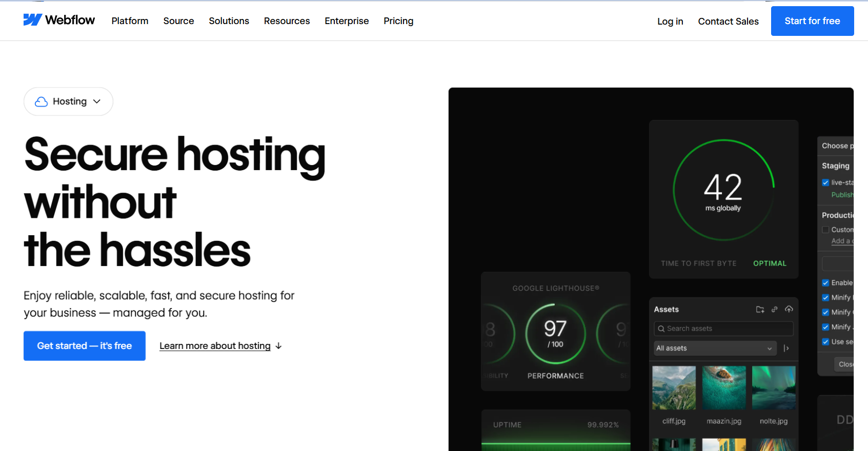Click the Staging heading in publish panel
The height and width of the screenshot is (451, 868).
836,166
